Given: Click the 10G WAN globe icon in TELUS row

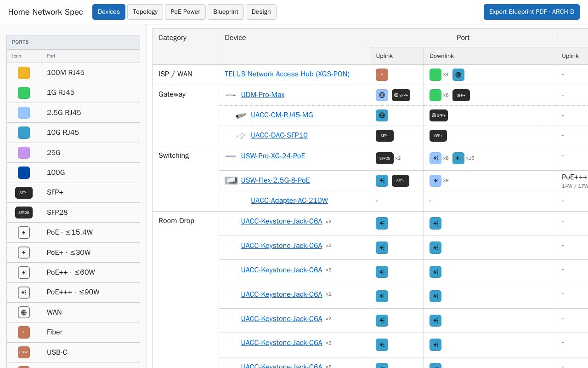Looking at the screenshot, I should 458,75.
